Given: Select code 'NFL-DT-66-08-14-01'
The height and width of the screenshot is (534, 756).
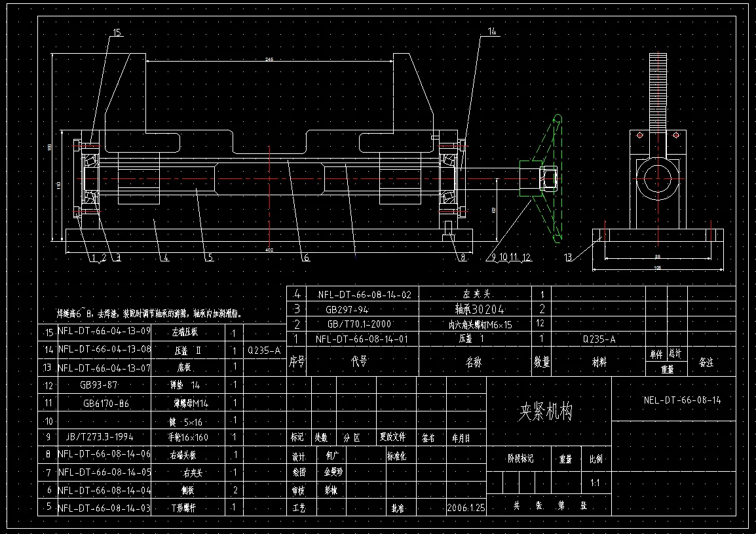Looking at the screenshot, I should coord(362,339).
